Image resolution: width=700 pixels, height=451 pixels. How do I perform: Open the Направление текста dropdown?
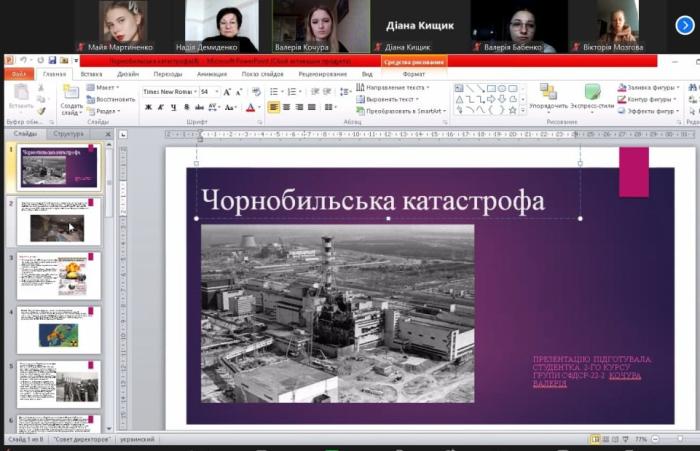[393, 88]
